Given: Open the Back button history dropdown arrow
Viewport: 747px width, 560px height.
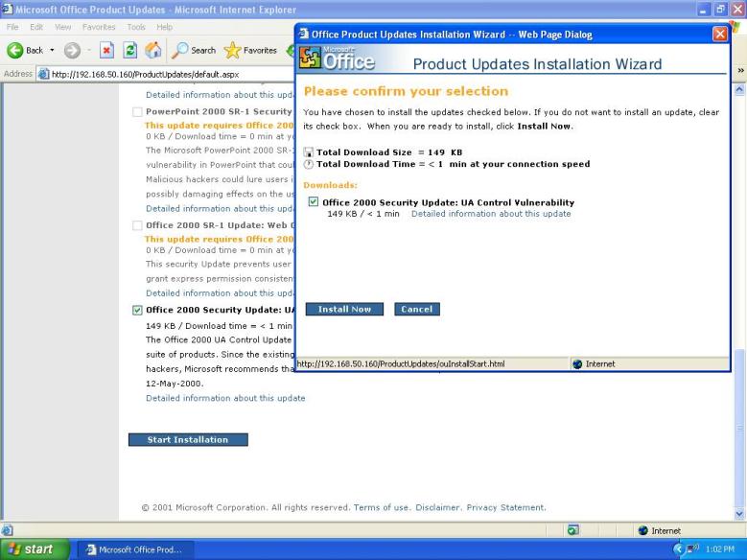Looking at the screenshot, I should 52,50.
